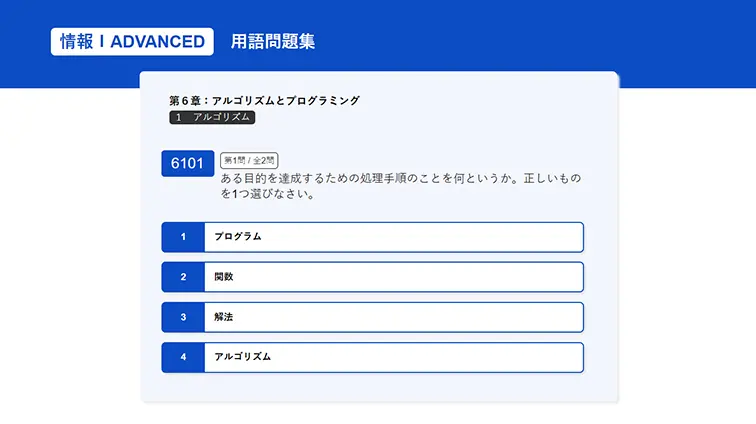Screen dimensions: 756x424
Task: Choose the 関数 answer option
Action: click(393, 277)
